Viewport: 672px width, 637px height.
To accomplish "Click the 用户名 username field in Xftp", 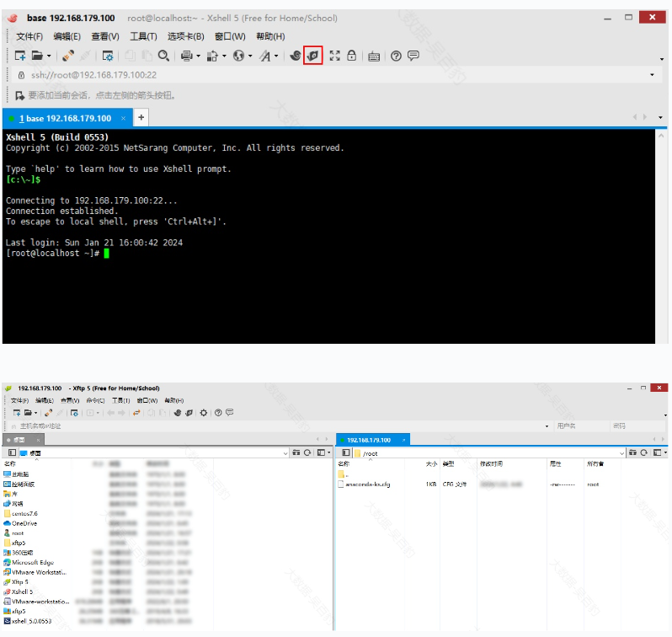I will [x=581, y=426].
